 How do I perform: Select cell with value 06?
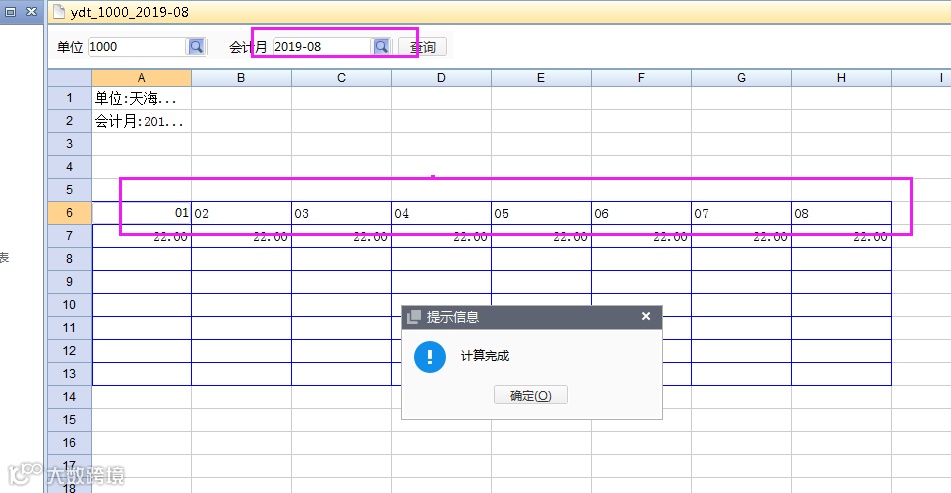[x=641, y=213]
